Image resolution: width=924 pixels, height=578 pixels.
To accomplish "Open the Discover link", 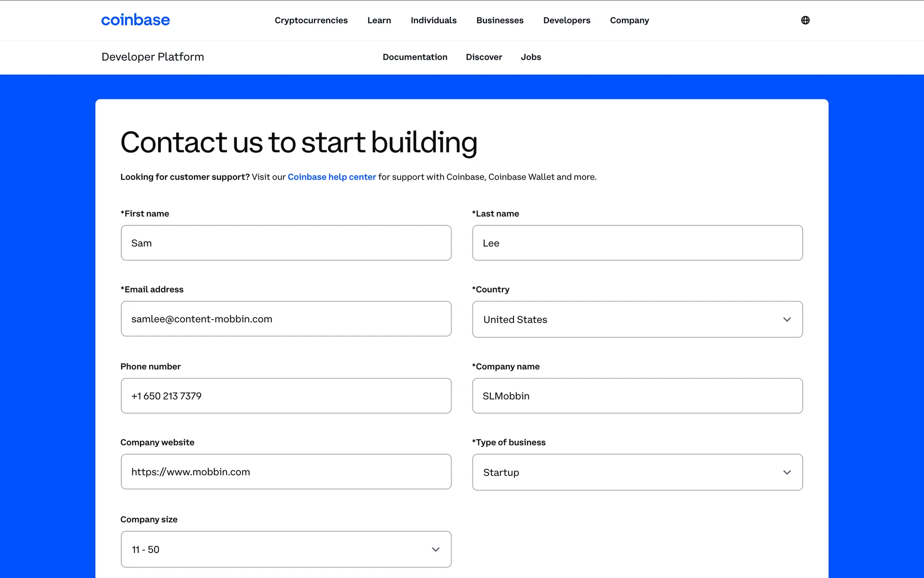I will click(484, 57).
